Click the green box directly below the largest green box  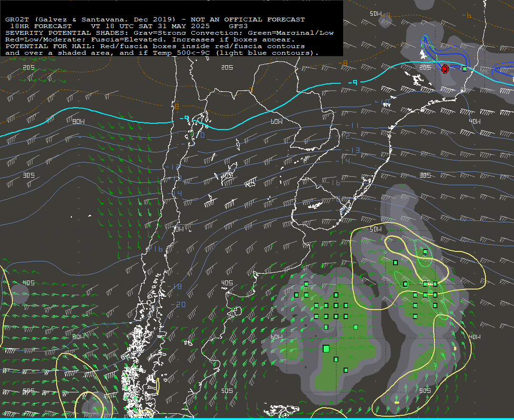(336, 360)
